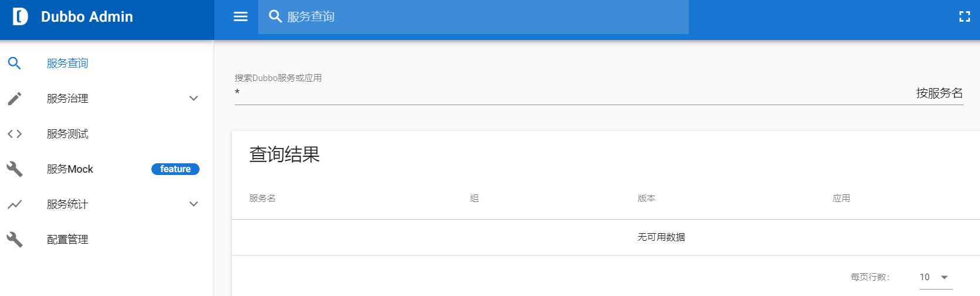Toggle the hamburger navigation menu icon
The height and width of the screenshot is (296, 980).
[x=241, y=16]
